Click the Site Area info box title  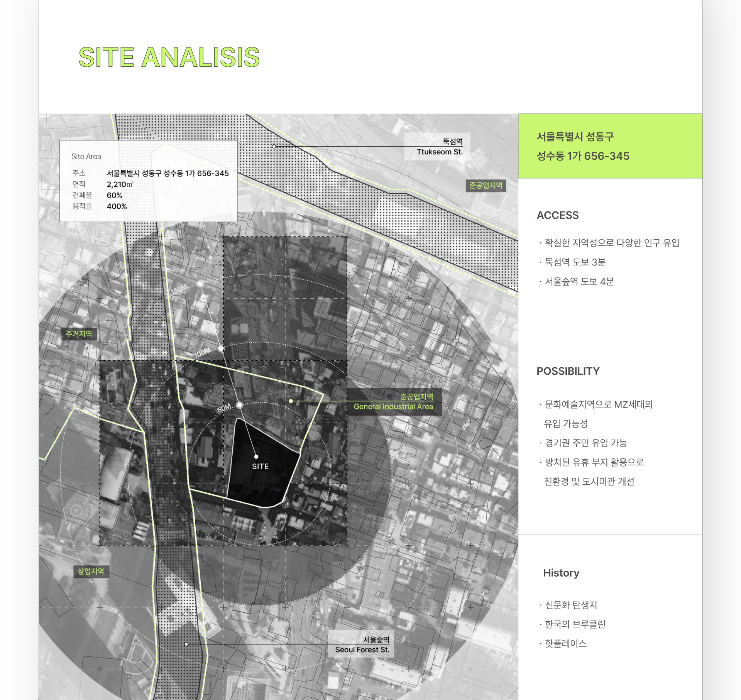point(86,156)
